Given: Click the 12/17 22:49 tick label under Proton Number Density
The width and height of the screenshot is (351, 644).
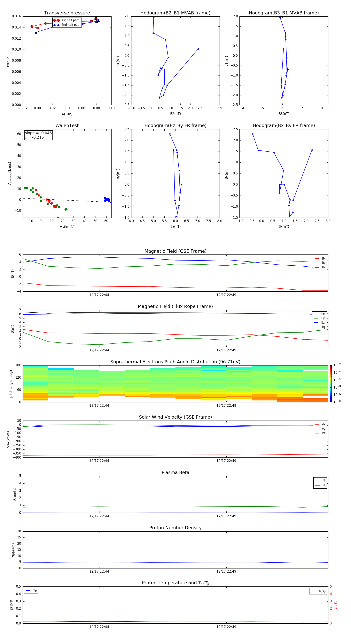Looking at the screenshot, I should 226,571.
